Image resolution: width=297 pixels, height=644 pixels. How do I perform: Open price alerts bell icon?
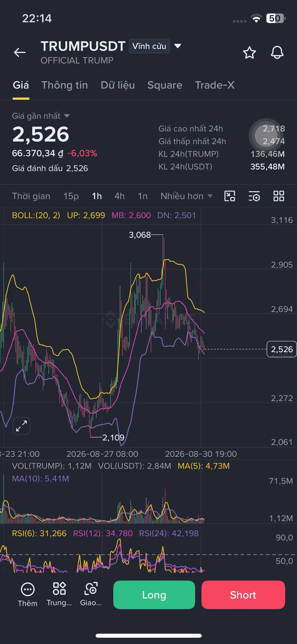(x=277, y=53)
